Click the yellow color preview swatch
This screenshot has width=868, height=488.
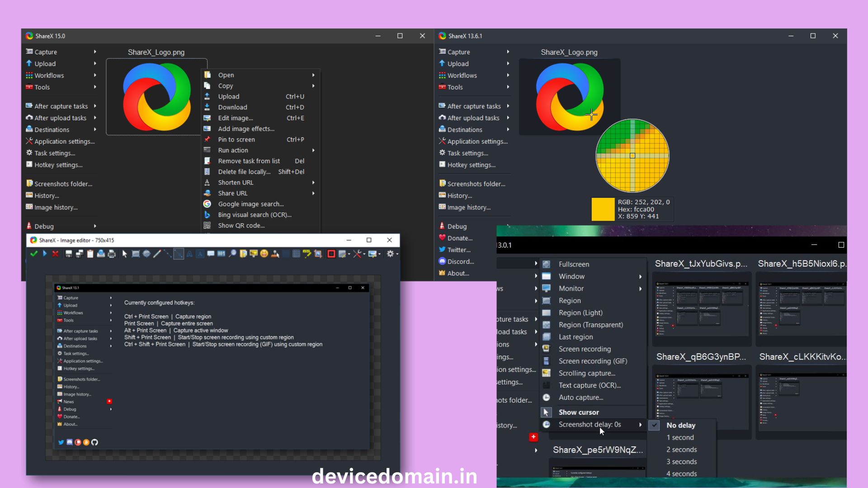pos(603,209)
